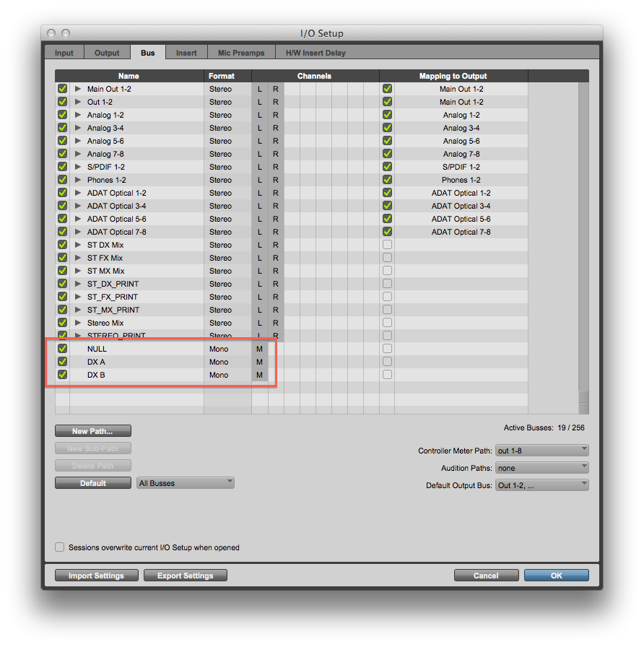This screenshot has height=647, width=644.
Task: Enable output mapping for ST FX Mix
Action: click(x=387, y=258)
